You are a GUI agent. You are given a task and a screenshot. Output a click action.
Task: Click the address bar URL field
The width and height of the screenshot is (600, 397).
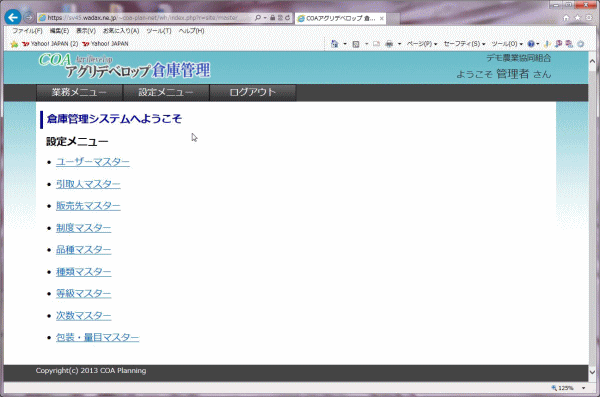coord(145,18)
